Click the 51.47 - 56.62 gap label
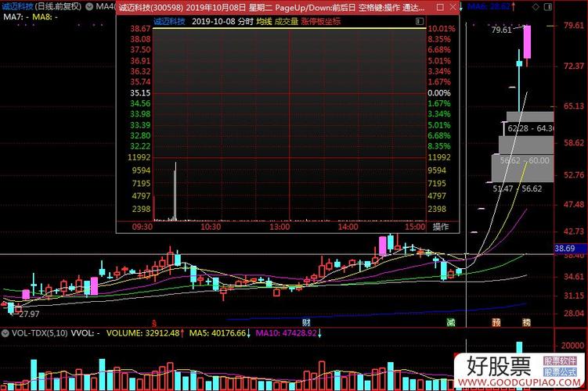This screenshot has width=588, height=391. click(x=517, y=188)
